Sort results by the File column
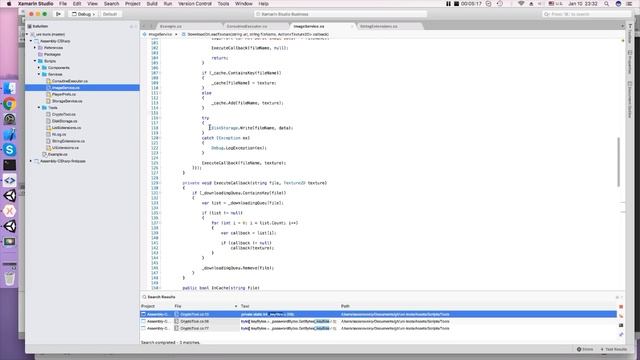The width and height of the screenshot is (640, 360). coord(206,306)
